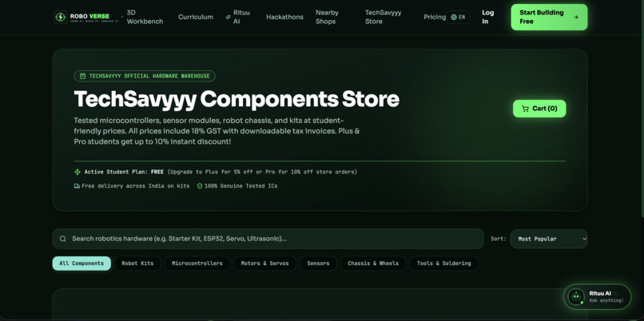This screenshot has width=644, height=321.
Task: Click Start Building Free button
Action: point(549,18)
